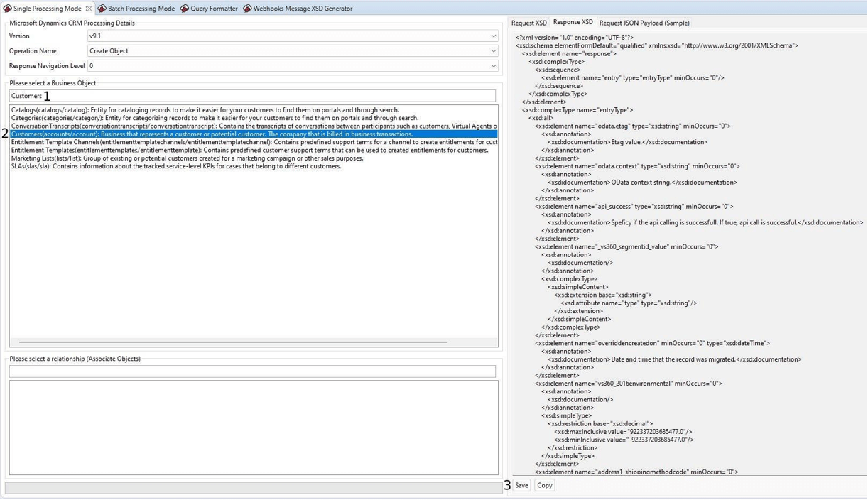Show the Request XSD tab
The image size is (868, 500).
(529, 23)
